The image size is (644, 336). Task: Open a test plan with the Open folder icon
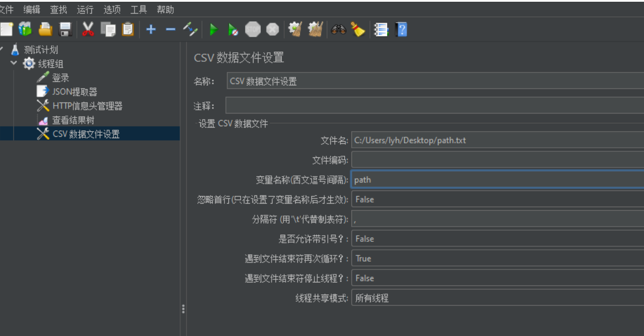[45, 29]
